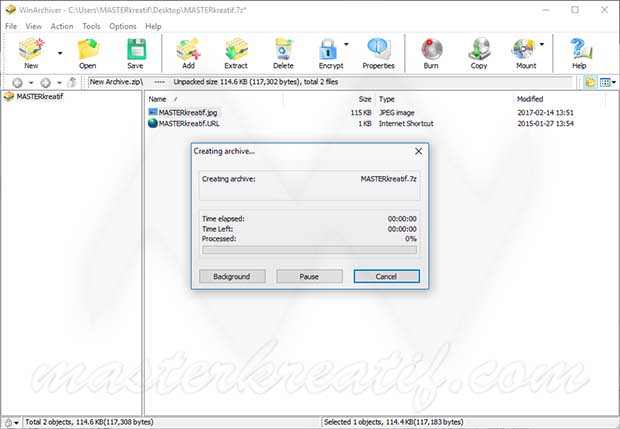The height and width of the screenshot is (429, 620).
Task: Click the Internet Shortcut type cell
Action: [406, 123]
